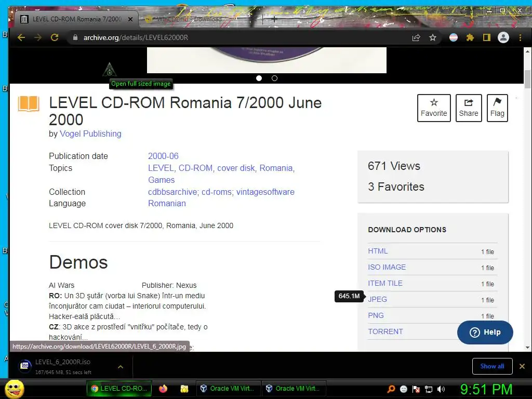Favorite this archive item

(434, 108)
